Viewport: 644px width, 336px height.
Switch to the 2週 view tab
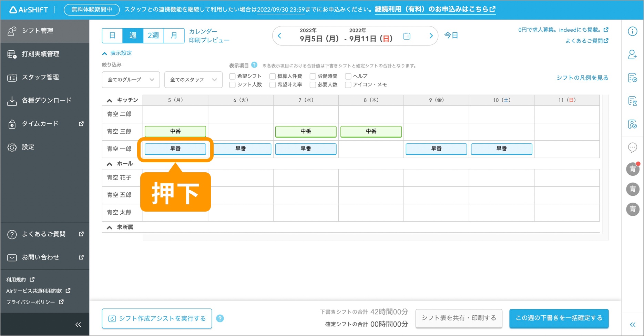click(x=153, y=35)
